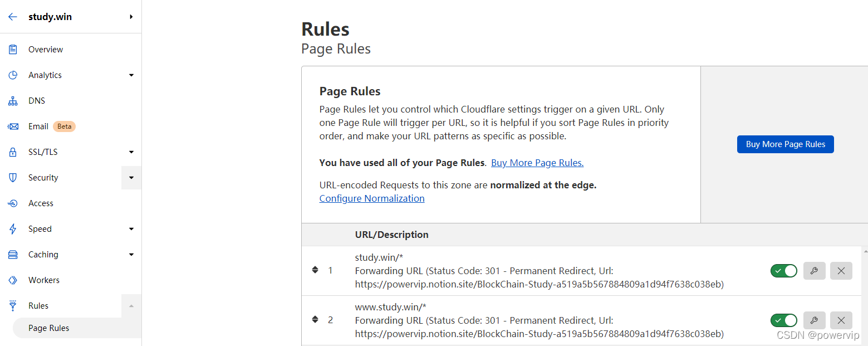868x346 pixels.
Task: Collapse the Rules section arrow
Action: (x=131, y=306)
